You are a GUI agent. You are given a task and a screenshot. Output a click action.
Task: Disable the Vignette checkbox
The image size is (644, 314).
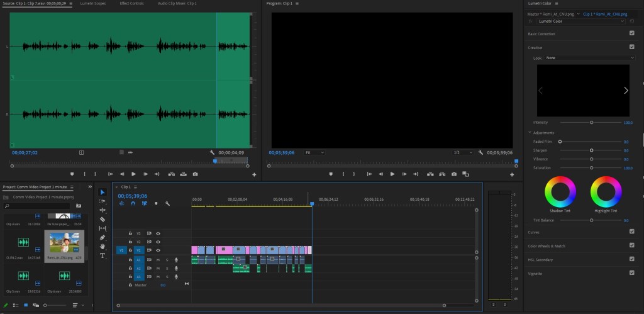click(631, 273)
